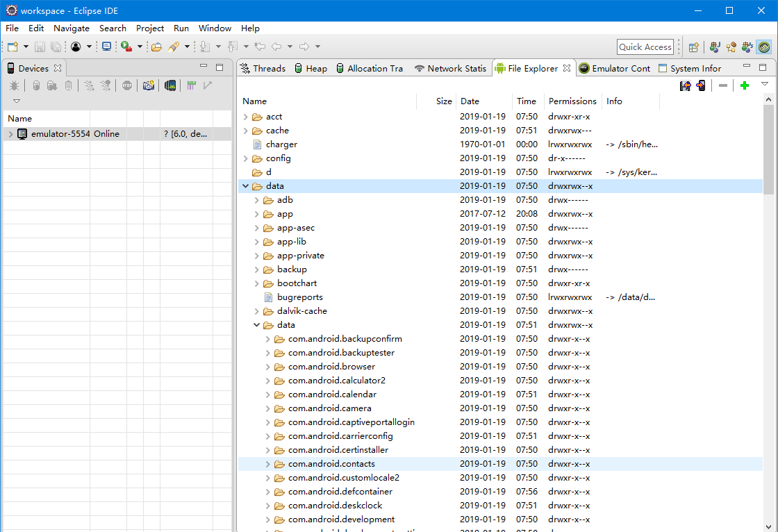This screenshot has height=532, width=778.
Task: Click the green plus new folder icon
Action: pyautogui.click(x=745, y=85)
